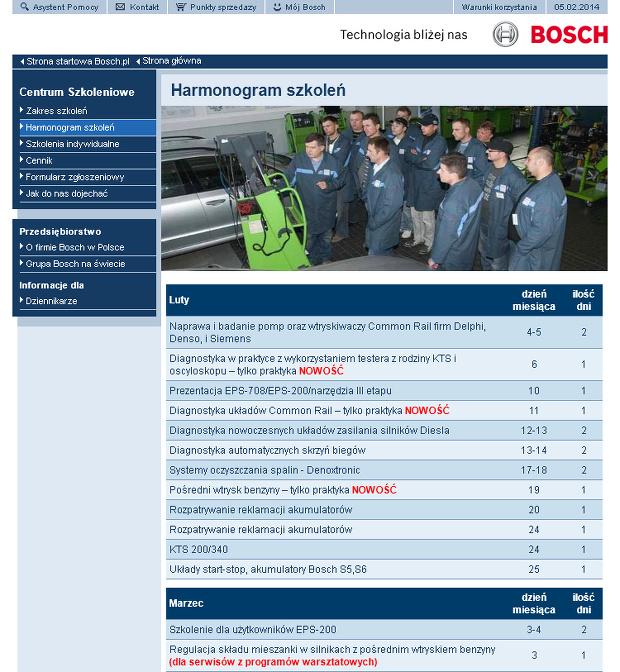
Task: Click Prezentacja EPS-708/EPS-200 row
Action: 384,390
